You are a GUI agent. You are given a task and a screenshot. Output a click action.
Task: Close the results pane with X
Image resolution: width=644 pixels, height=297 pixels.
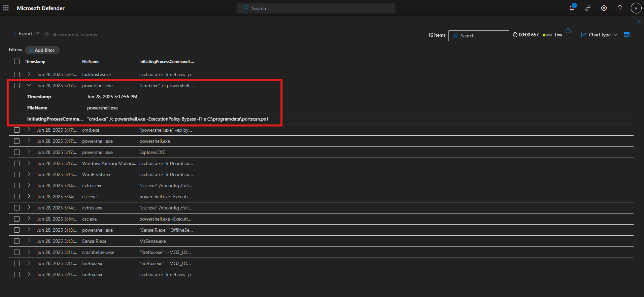pyautogui.click(x=639, y=22)
